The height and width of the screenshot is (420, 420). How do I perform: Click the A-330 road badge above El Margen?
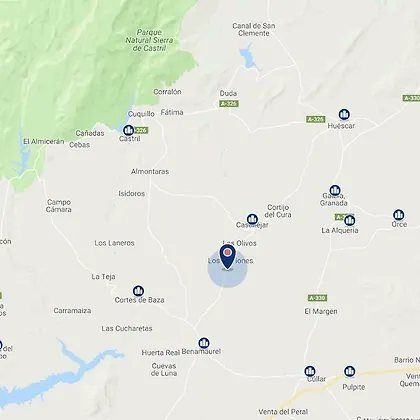318,298
